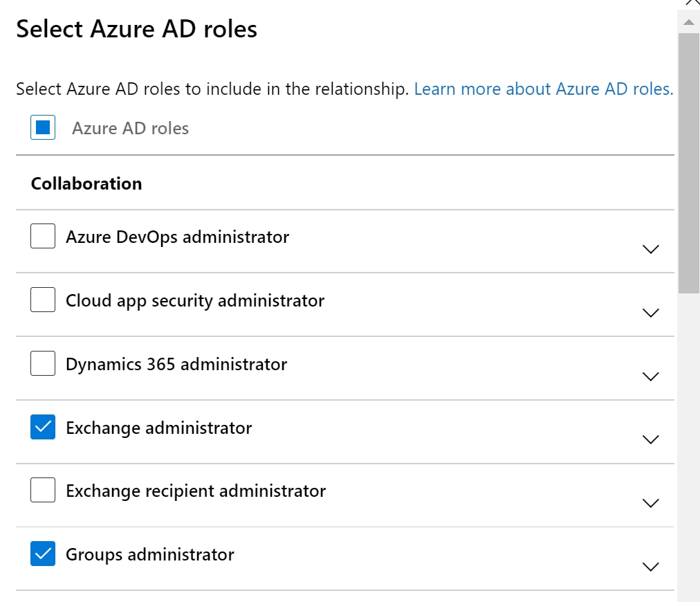Click the Collaboration section heading
This screenshot has width=700, height=602.
(86, 183)
